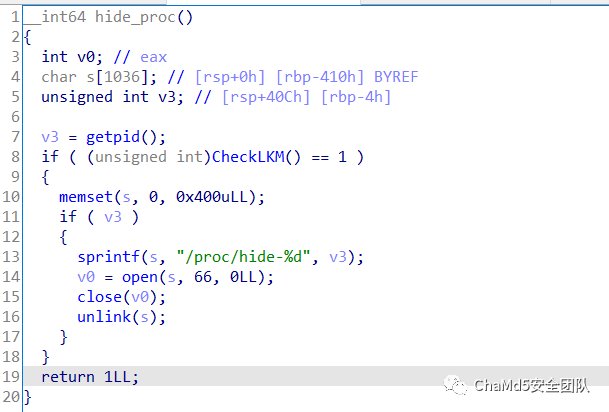Select the eax comment on line 3
Viewport: 609px width, 412px height.
click(x=153, y=57)
